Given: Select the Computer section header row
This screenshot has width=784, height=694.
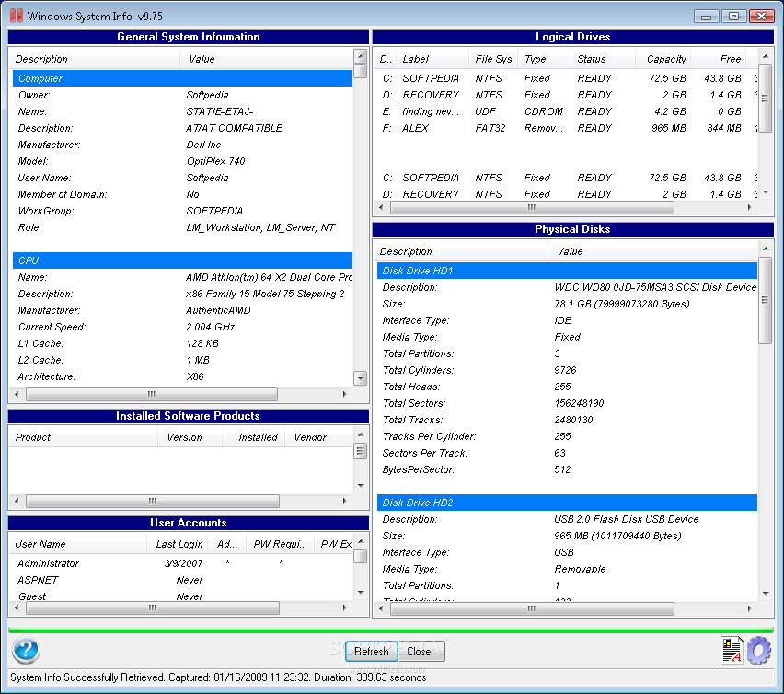Looking at the screenshot, I should click(x=182, y=78).
